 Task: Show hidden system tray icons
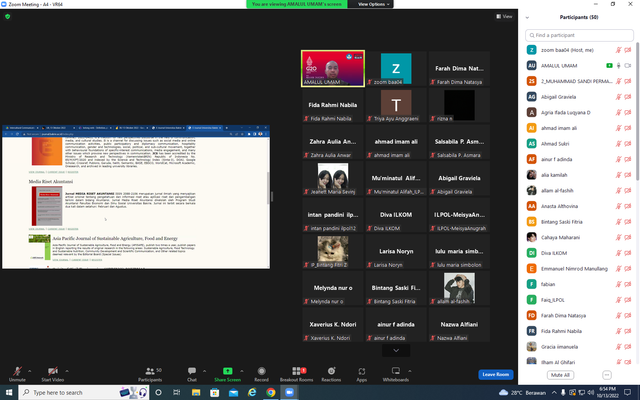554,392
